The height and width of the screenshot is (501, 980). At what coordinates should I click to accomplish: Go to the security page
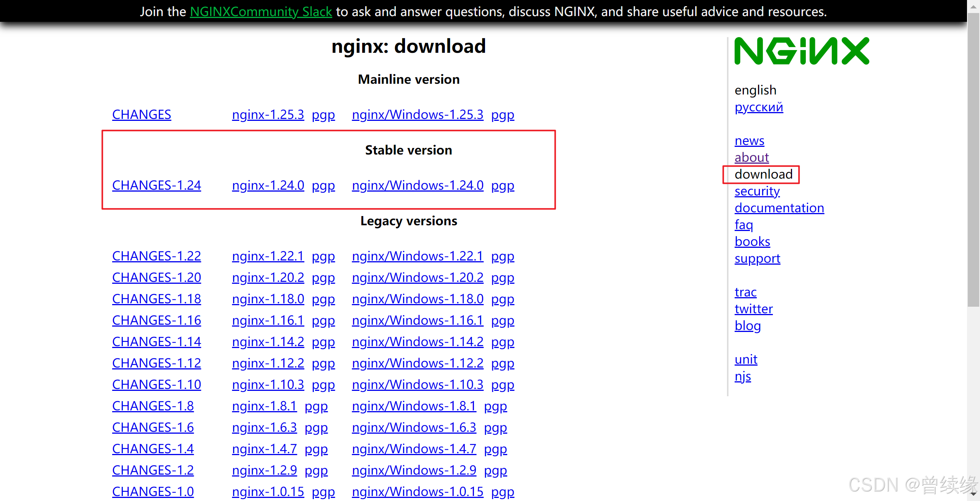757,191
